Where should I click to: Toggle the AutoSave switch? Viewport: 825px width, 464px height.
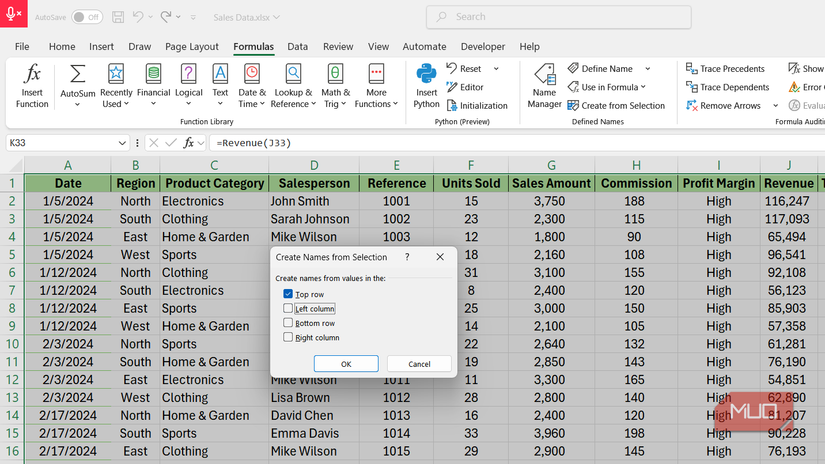click(x=87, y=17)
